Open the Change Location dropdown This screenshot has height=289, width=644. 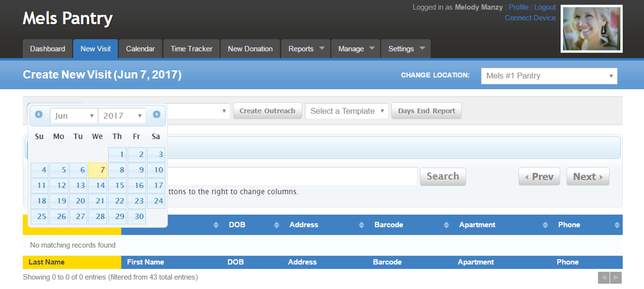(549, 75)
